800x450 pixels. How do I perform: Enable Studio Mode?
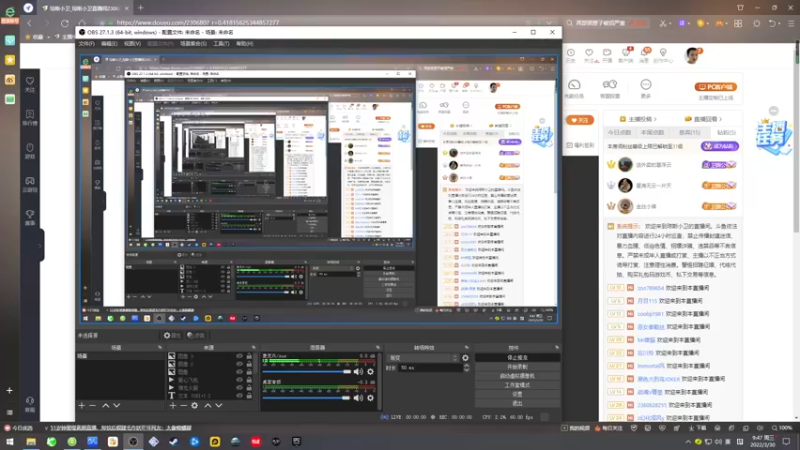click(517, 385)
